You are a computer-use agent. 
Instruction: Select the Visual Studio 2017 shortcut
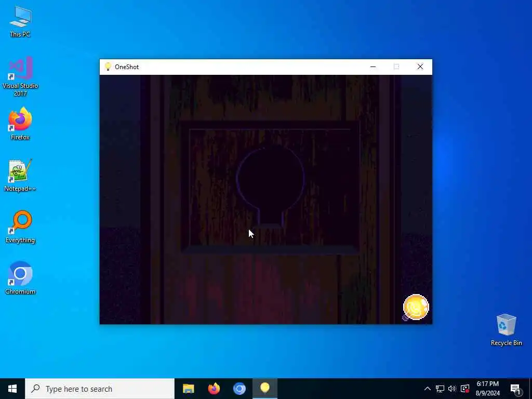[20, 76]
